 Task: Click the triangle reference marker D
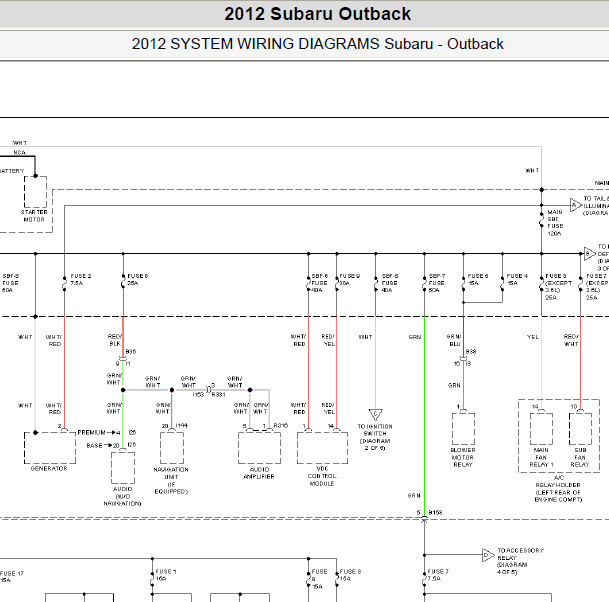pyautogui.click(x=488, y=555)
